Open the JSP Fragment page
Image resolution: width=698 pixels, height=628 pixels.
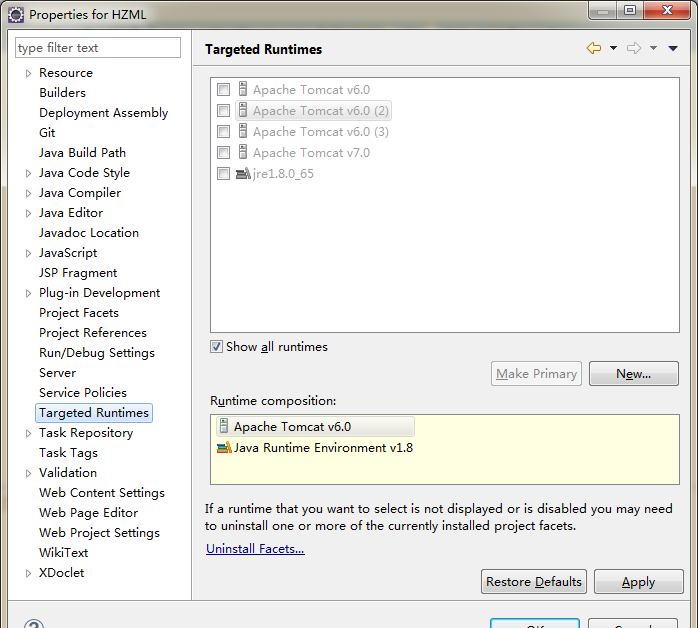pos(78,273)
